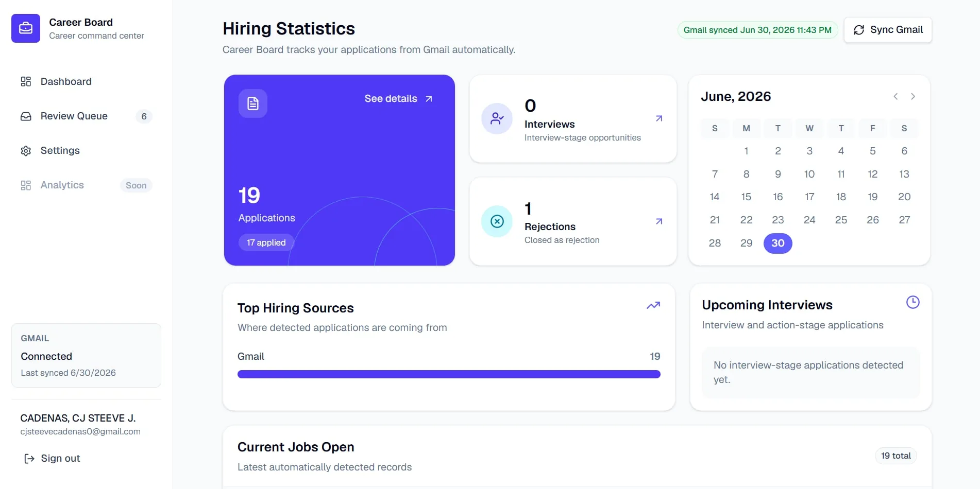The height and width of the screenshot is (489, 980).
Task: Click the Interviews person icon
Action: point(497,118)
